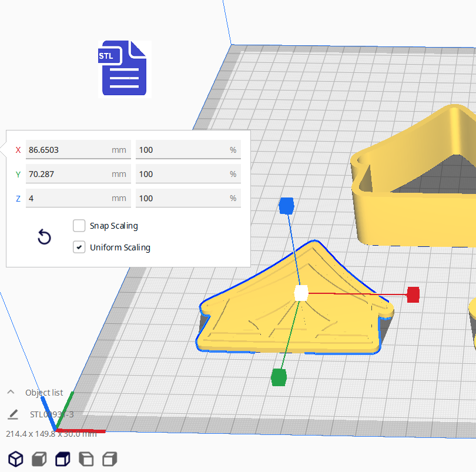Click the blue Z-axis scale handle
The height and width of the screenshot is (472, 476).
coord(286,206)
